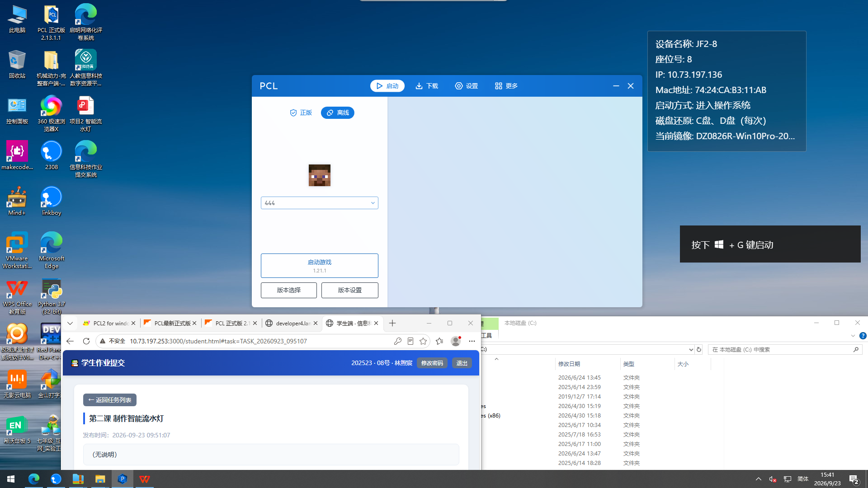
Task: Open File Explorer in taskbar
Action: pyautogui.click(x=100, y=479)
